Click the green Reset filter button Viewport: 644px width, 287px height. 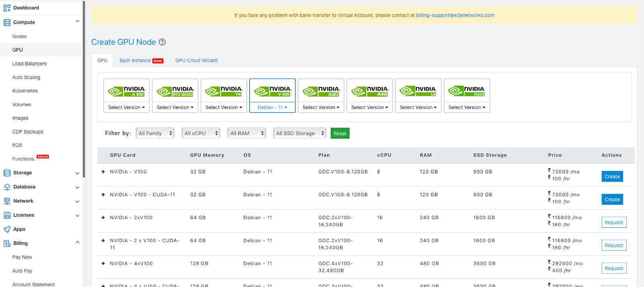click(340, 133)
